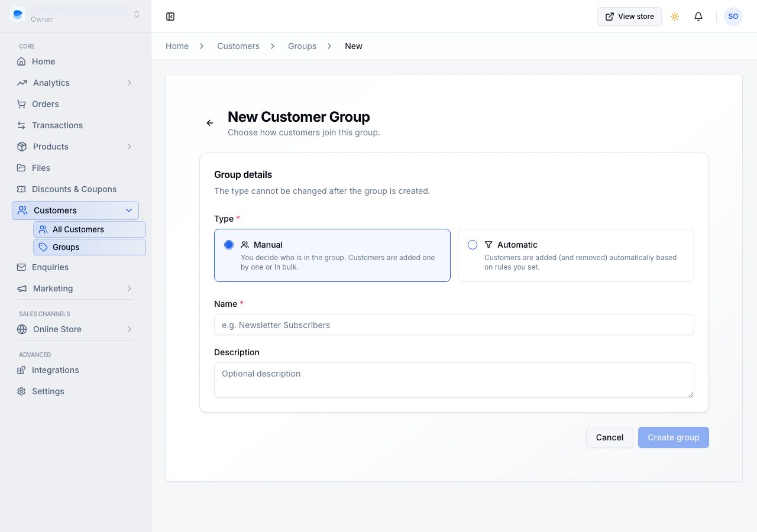Click the Analytics trend icon

point(22,83)
